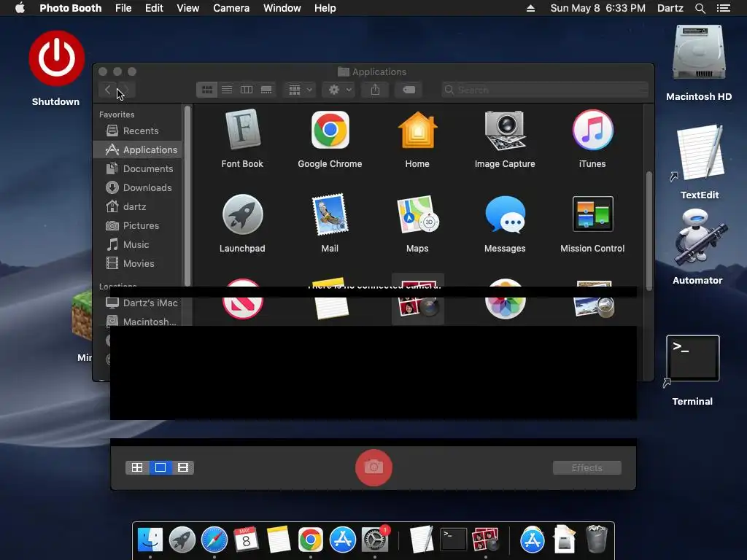This screenshot has height=560, width=747.
Task: Open Spotlight search in menu bar
Action: pyautogui.click(x=700, y=8)
